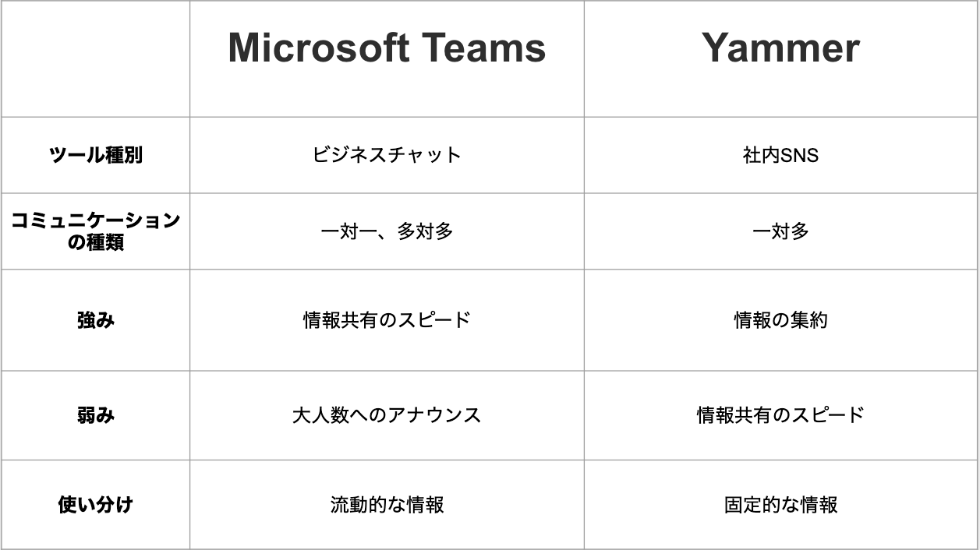Click the コミュニケーションの種類 row label
Screen dimensions: 980x550
(x=95, y=231)
